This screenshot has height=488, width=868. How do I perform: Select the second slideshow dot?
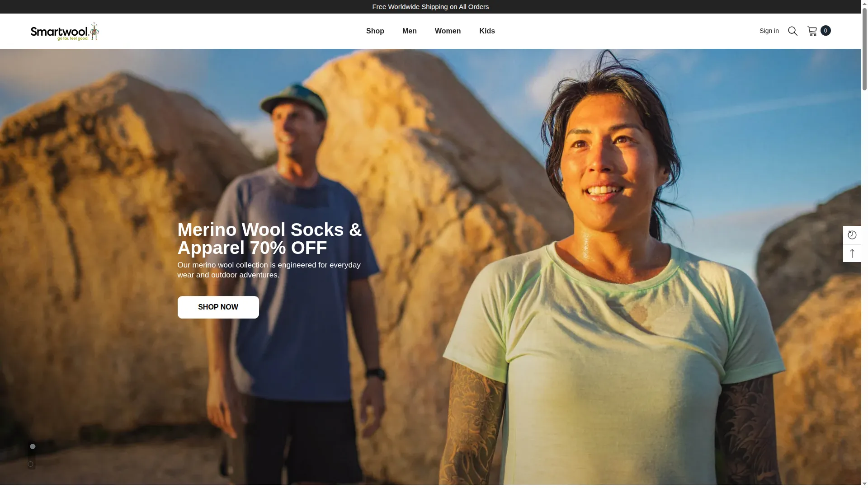(31, 464)
